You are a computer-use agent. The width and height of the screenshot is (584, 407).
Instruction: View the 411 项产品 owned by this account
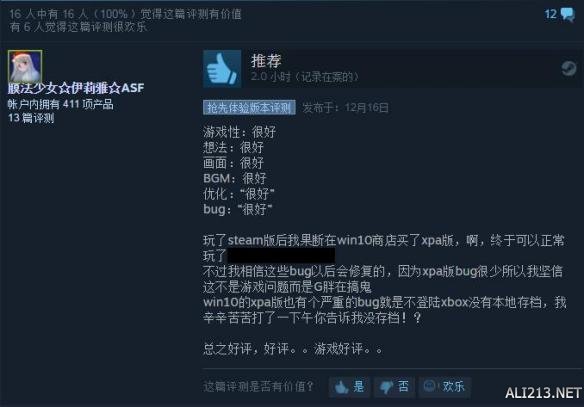[60, 104]
